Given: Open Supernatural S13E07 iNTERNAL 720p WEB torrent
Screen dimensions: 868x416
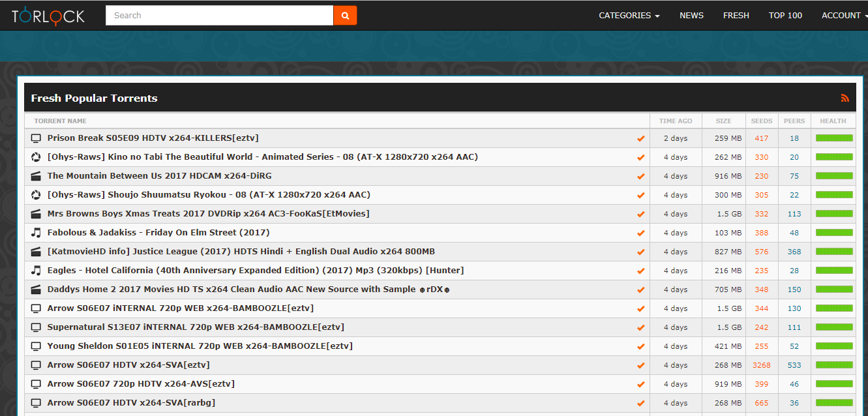Looking at the screenshot, I should pos(196,327).
